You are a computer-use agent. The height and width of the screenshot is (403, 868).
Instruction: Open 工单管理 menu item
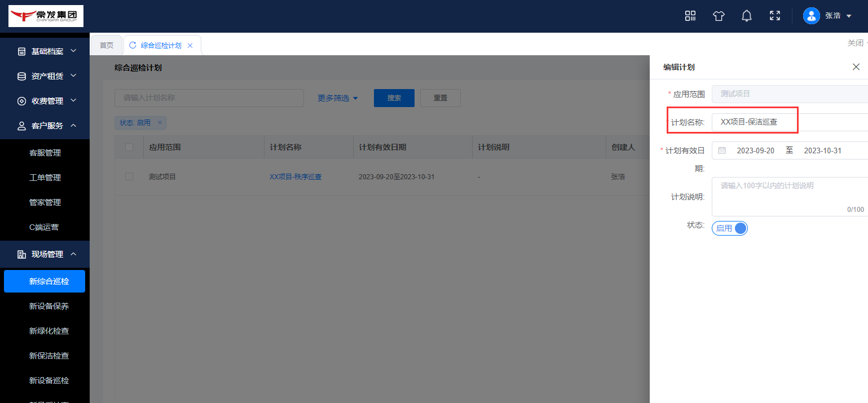[45, 178]
